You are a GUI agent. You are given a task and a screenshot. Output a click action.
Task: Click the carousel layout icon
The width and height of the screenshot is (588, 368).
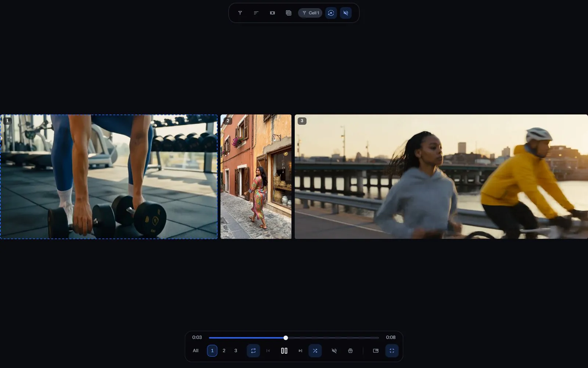(x=272, y=13)
